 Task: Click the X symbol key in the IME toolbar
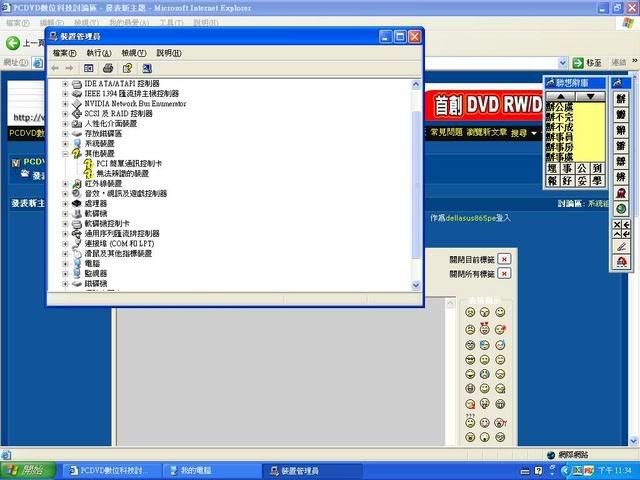pos(617,225)
